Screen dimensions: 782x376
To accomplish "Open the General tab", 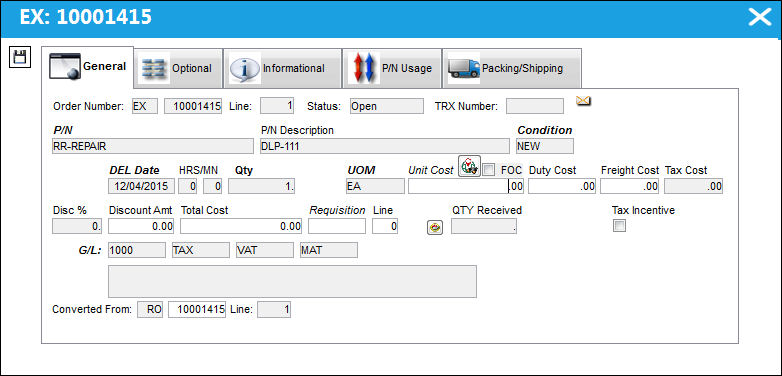I will pos(87,67).
